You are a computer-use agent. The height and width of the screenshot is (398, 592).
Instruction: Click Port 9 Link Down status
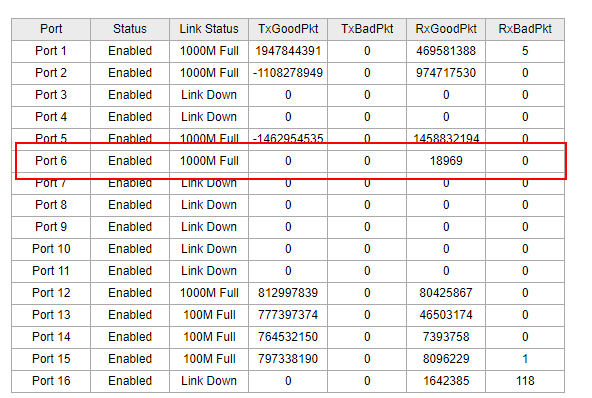click(x=209, y=227)
